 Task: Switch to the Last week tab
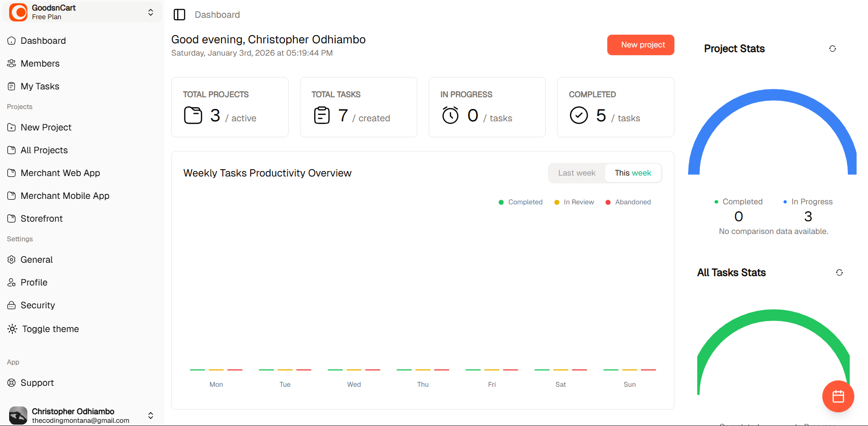pyautogui.click(x=577, y=173)
